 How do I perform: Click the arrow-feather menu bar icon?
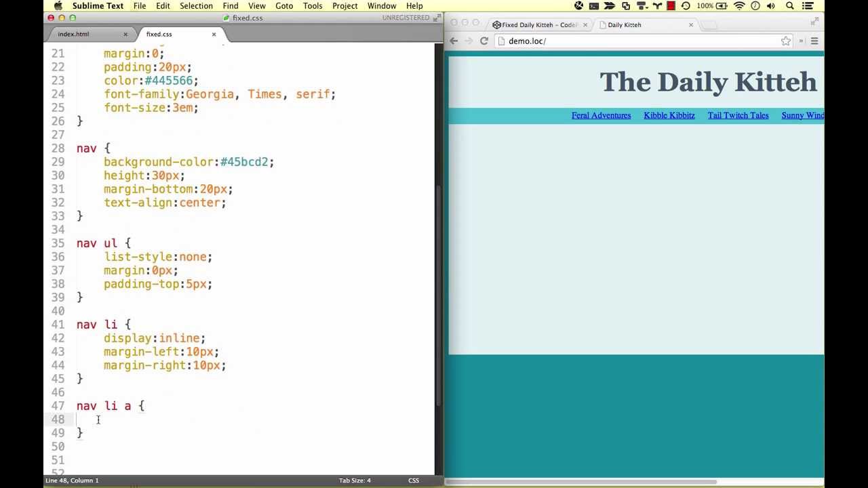(610, 6)
